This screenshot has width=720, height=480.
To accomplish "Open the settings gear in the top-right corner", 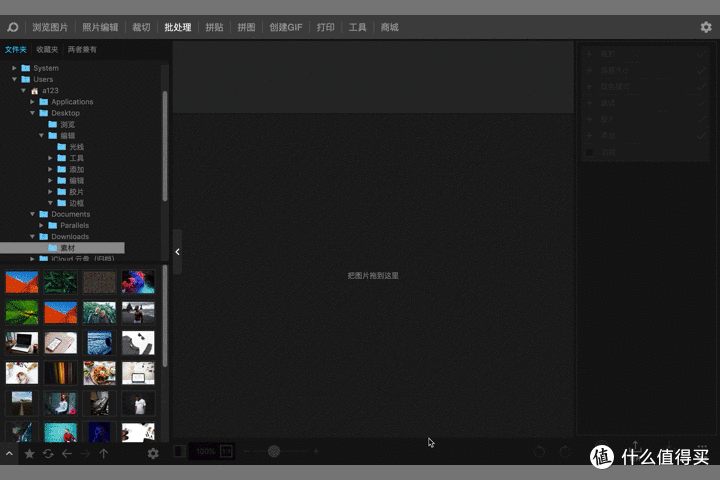I will point(706,27).
